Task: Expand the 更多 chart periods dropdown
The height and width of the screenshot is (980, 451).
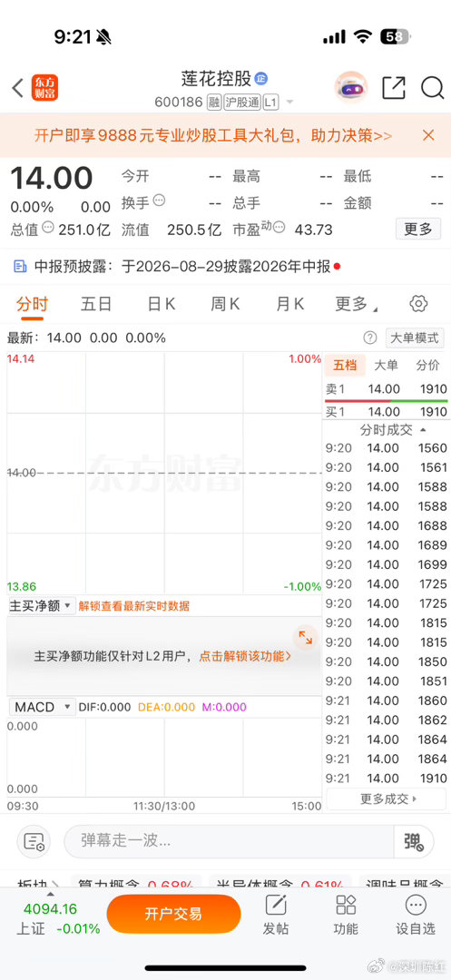Action: tap(357, 304)
